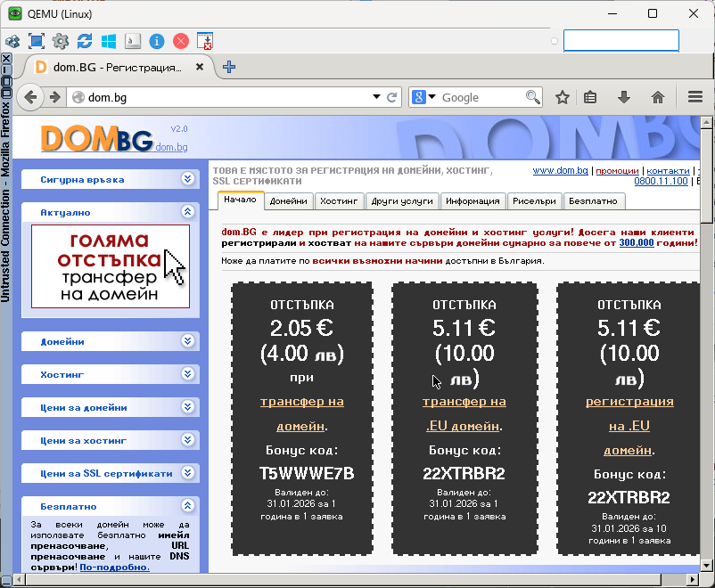Viewport: 715px width, 588px height.
Task: Expand the Цени за SSL сертификати panel
Action: [188, 473]
